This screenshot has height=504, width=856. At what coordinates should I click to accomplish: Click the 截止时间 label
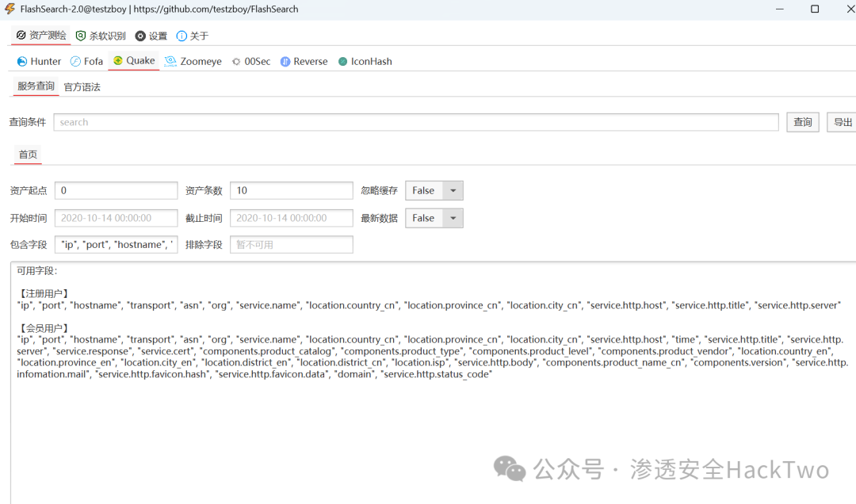204,218
